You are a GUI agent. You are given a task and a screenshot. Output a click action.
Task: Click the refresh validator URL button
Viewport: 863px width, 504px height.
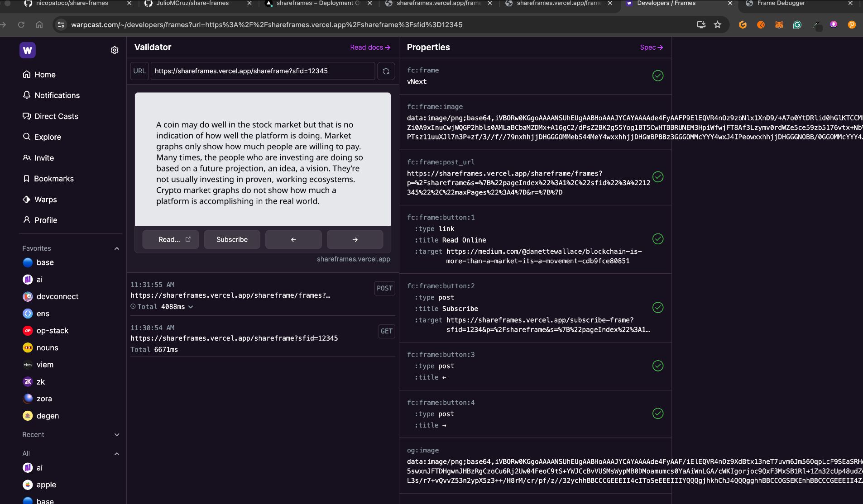point(386,71)
